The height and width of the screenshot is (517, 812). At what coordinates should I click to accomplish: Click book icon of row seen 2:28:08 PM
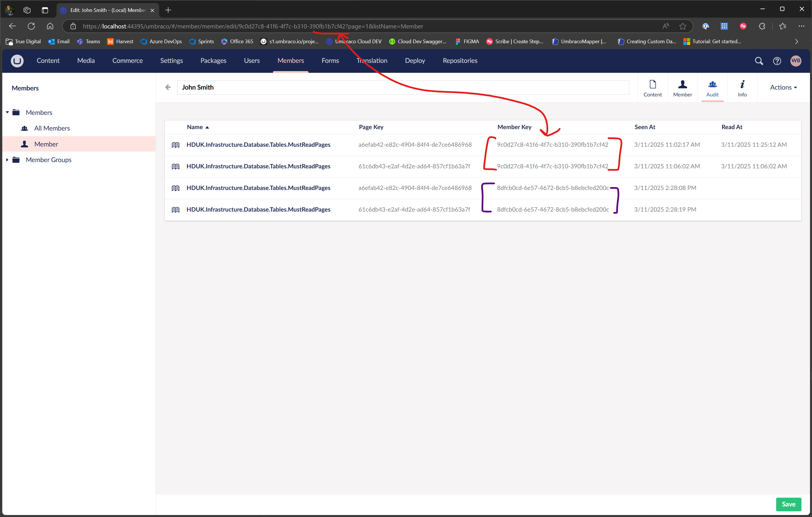(175, 188)
